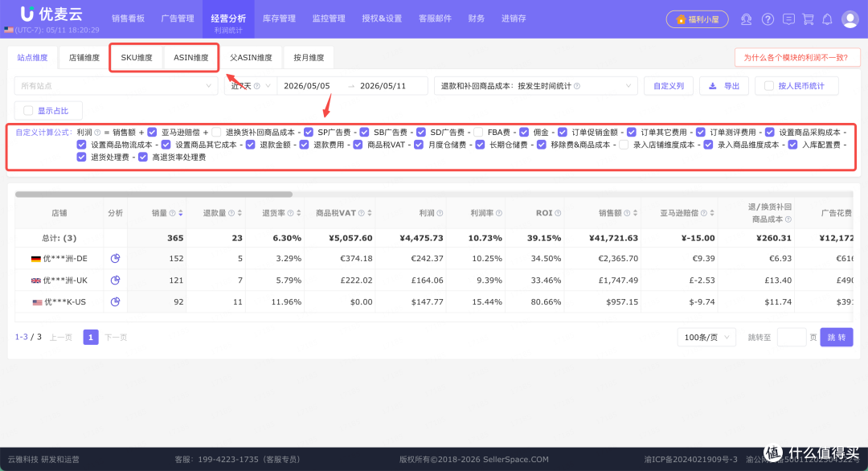Enable FBA费 checkbox
Screen dimensions: 868x471
pos(478,133)
